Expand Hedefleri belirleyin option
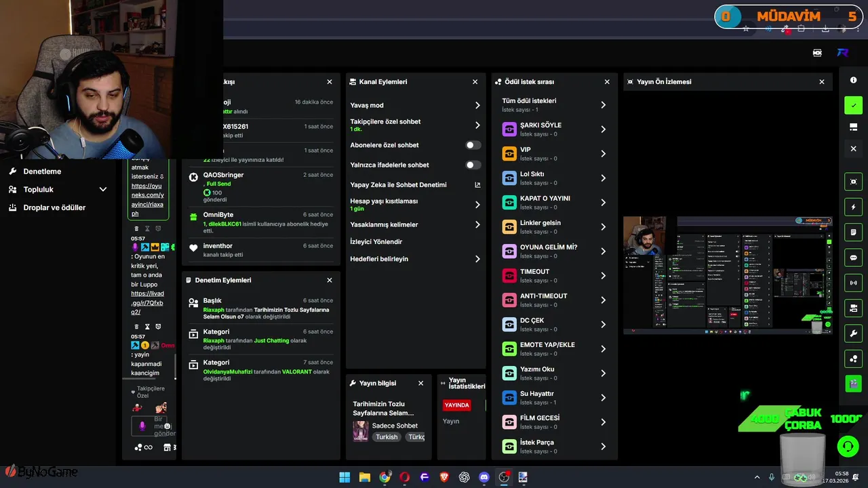 coord(477,259)
